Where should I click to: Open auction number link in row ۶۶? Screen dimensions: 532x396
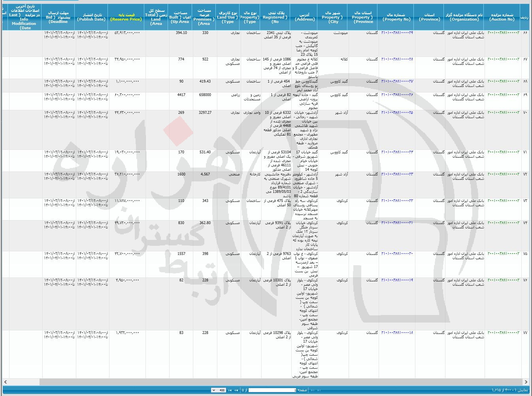click(x=503, y=33)
